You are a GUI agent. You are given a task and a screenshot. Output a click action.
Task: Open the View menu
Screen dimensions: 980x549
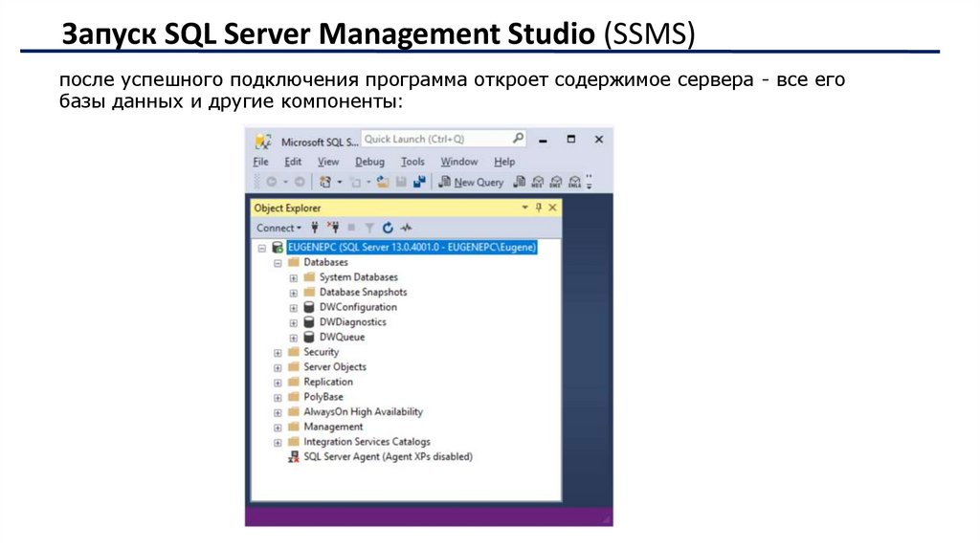pyautogui.click(x=328, y=162)
